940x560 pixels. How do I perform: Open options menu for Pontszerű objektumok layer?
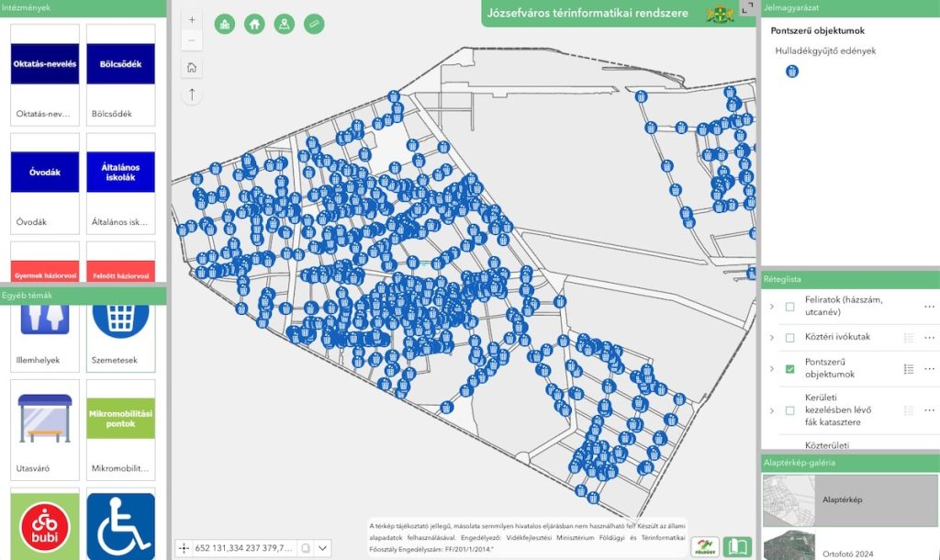pyautogui.click(x=929, y=369)
